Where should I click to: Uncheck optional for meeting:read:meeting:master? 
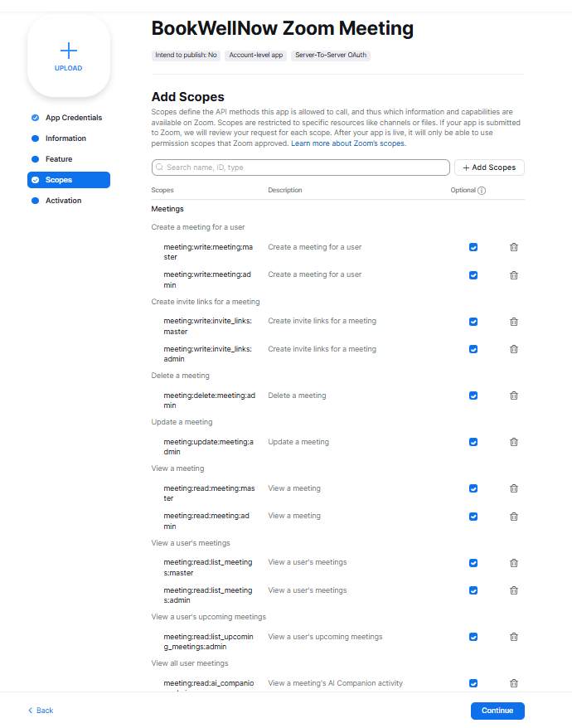point(473,488)
